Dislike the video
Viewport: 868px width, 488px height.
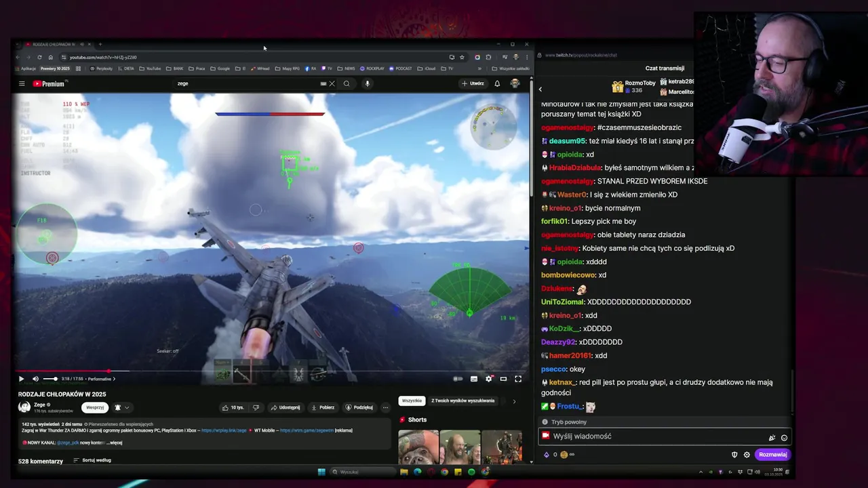point(256,407)
